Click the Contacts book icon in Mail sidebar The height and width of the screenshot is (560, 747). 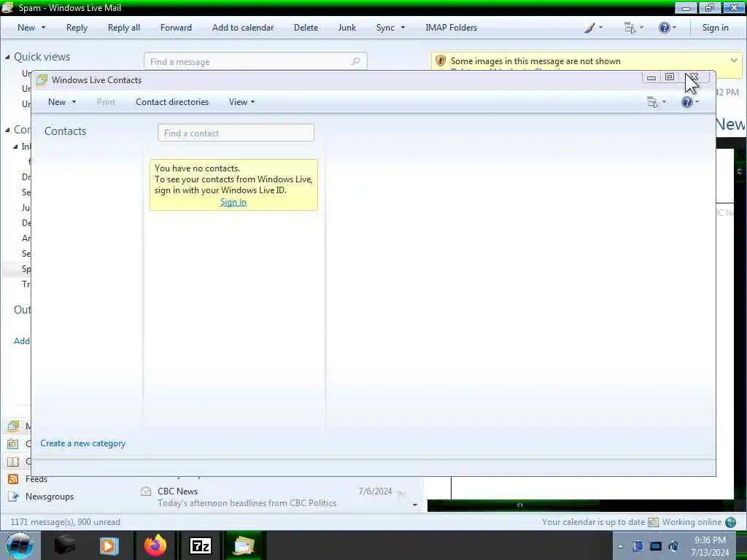pyautogui.click(x=13, y=462)
